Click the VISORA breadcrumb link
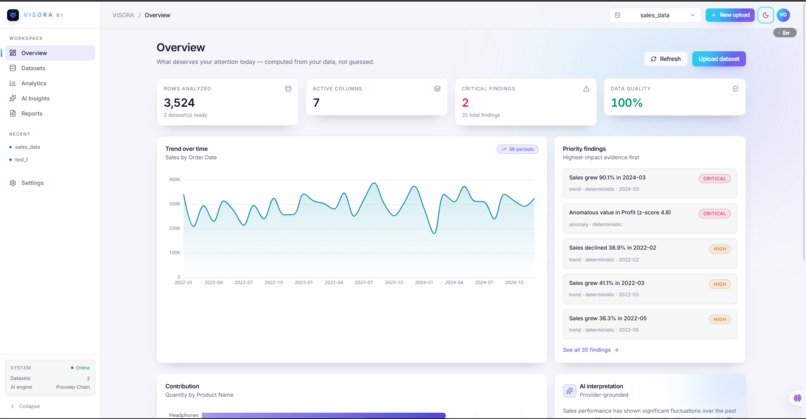 click(123, 15)
